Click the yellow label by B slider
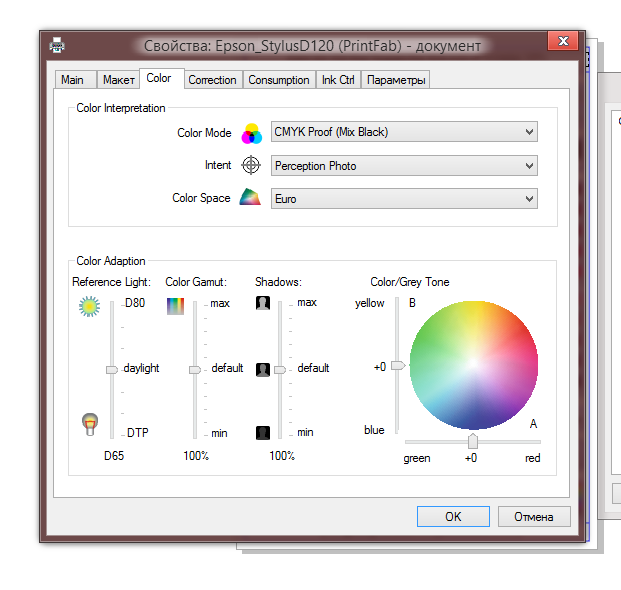The image size is (621, 590). pos(370,303)
